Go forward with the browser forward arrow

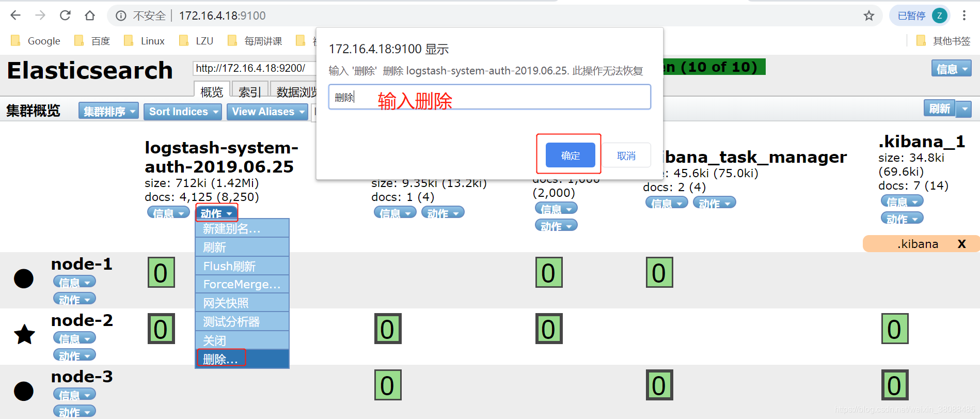[40, 15]
